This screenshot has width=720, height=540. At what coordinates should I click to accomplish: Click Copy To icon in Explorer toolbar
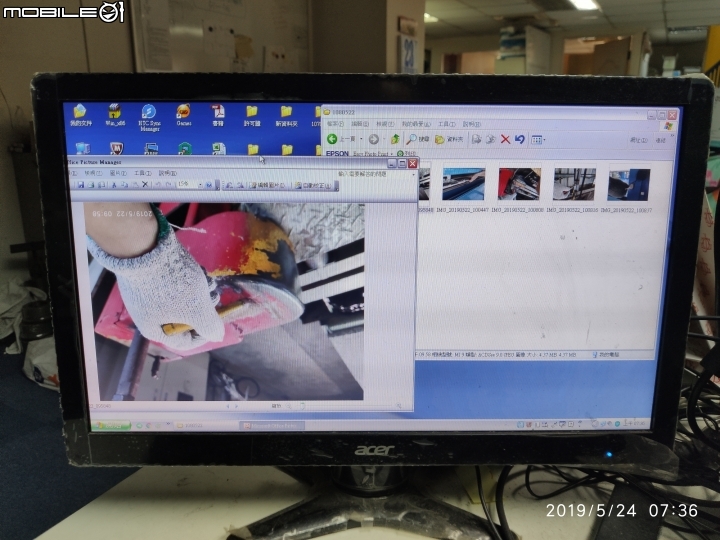point(491,139)
